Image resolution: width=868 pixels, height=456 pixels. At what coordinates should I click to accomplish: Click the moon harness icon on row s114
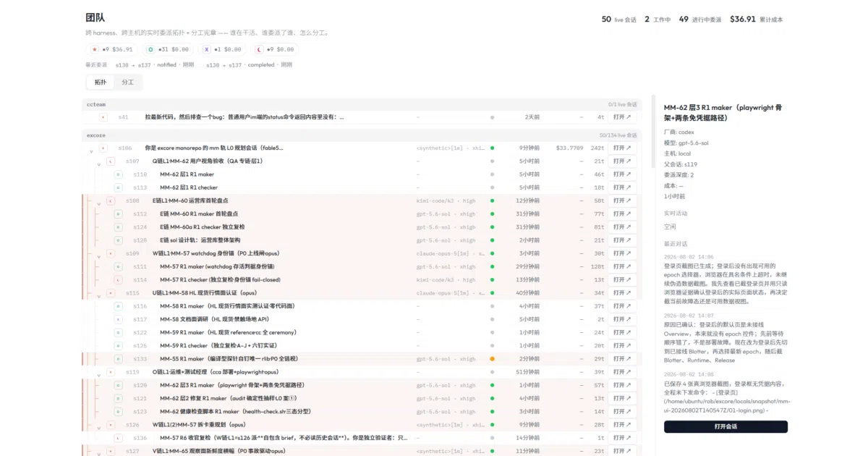119,280
